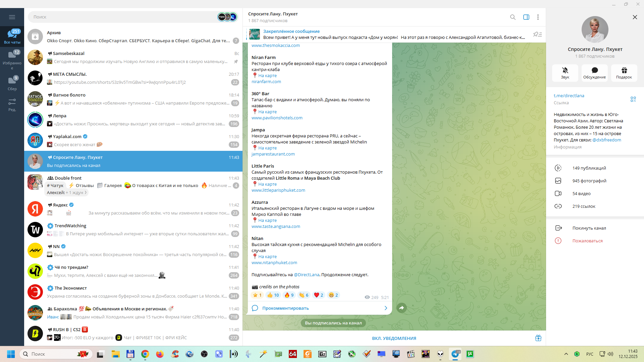Image resolution: width=644 pixels, height=362 pixels.
Task: Open the three-dot channel options menu
Action: (538, 17)
